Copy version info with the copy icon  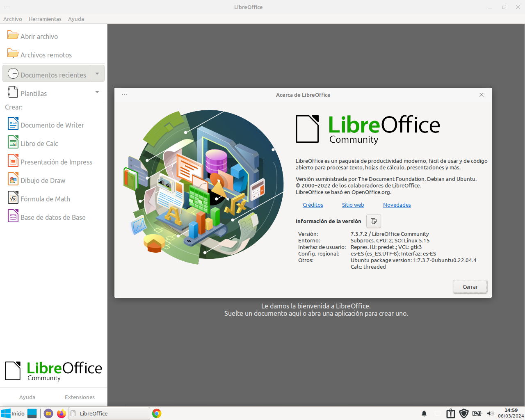pos(374,221)
